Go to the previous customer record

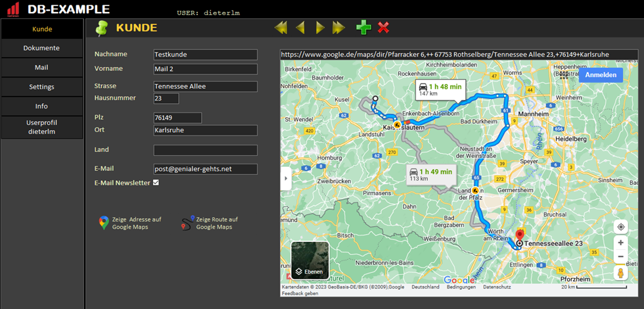pyautogui.click(x=300, y=28)
